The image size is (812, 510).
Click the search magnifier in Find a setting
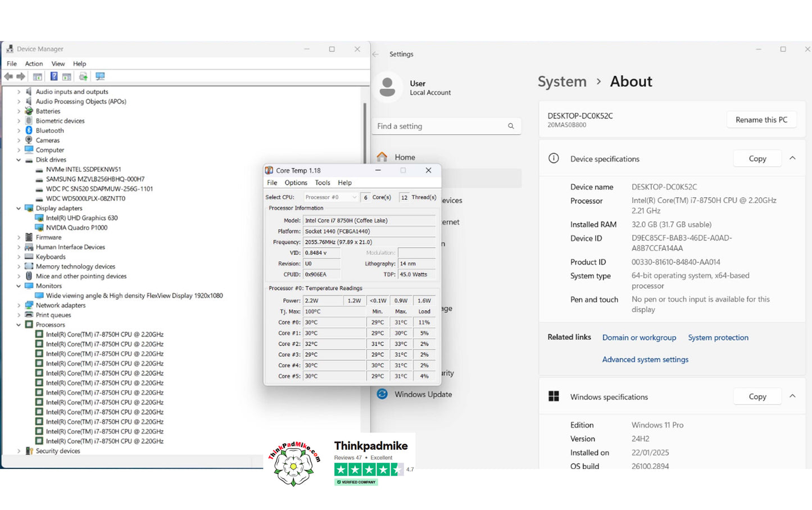511,126
